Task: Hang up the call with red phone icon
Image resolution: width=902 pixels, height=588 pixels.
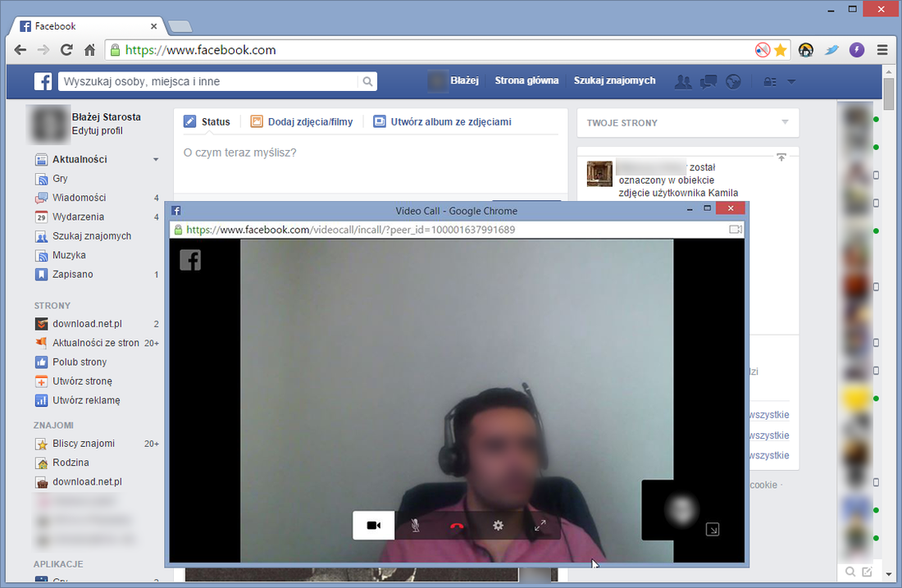Action: click(x=457, y=526)
